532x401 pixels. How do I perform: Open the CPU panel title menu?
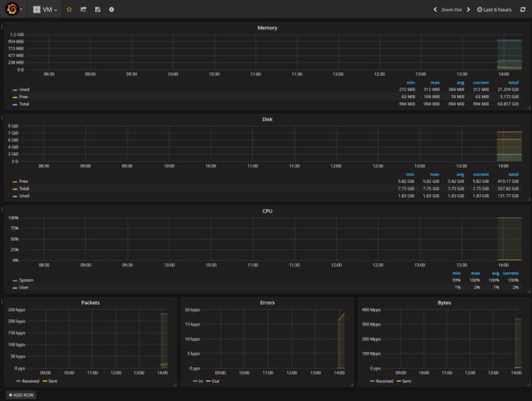coord(267,211)
